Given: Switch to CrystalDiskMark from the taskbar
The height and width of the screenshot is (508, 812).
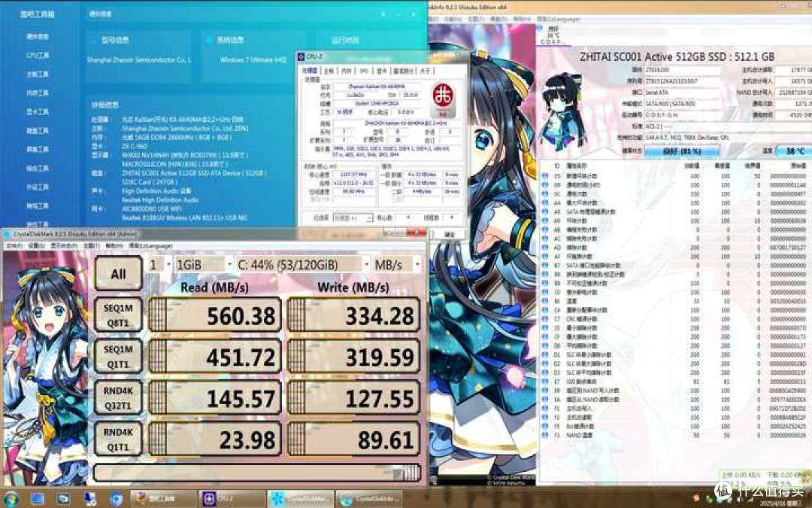Looking at the screenshot, I should (x=301, y=499).
